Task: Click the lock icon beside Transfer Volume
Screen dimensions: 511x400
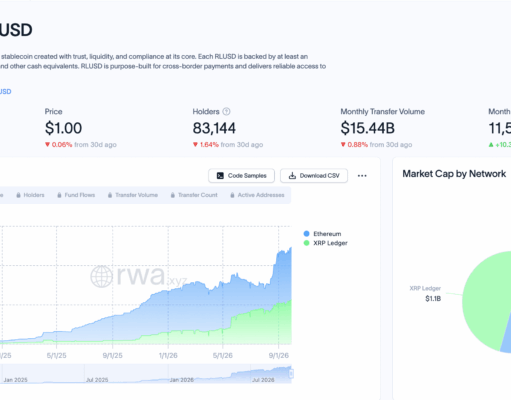Action: click(x=110, y=195)
